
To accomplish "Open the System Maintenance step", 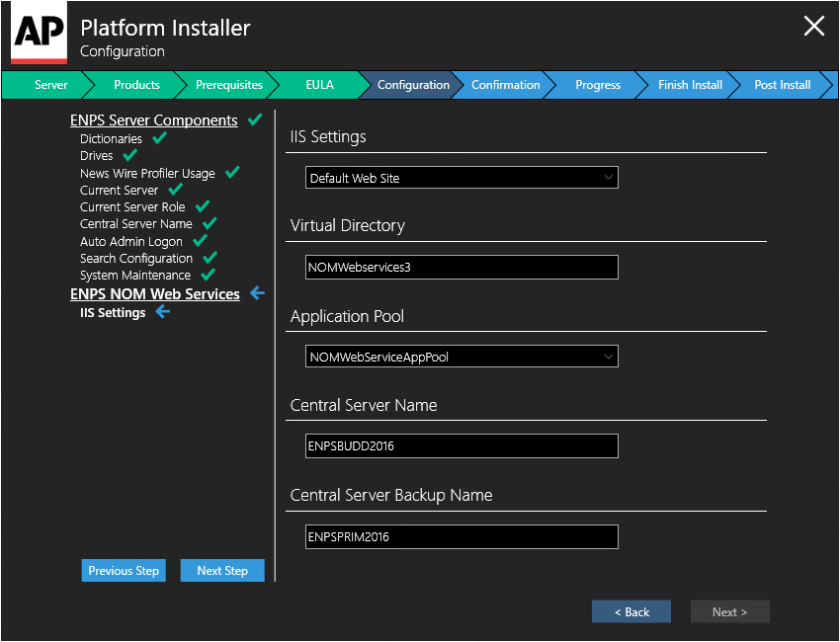I will pos(135,276).
